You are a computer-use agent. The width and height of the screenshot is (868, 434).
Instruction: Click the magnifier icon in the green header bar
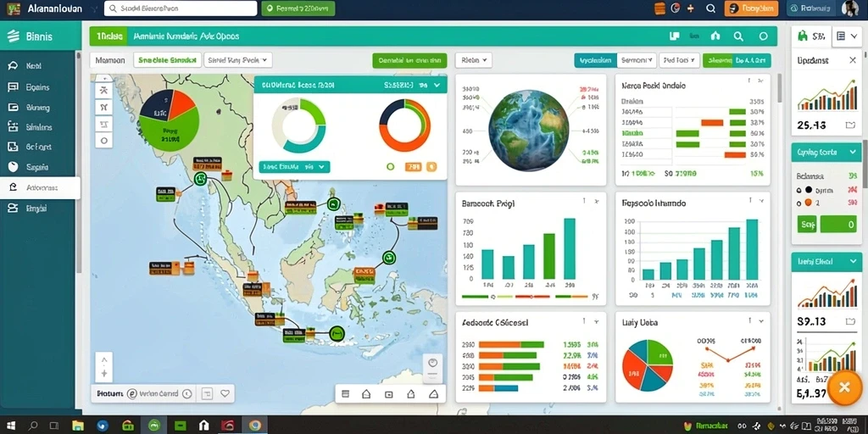click(738, 36)
